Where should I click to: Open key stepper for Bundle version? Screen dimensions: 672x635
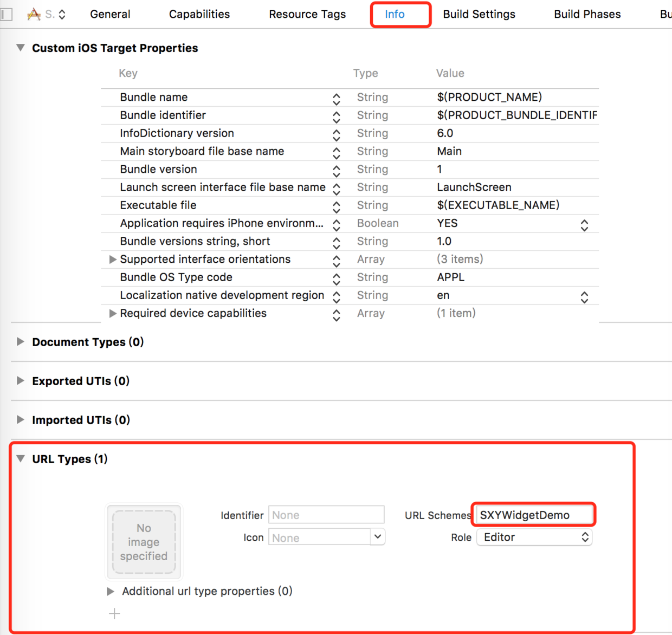point(337,171)
